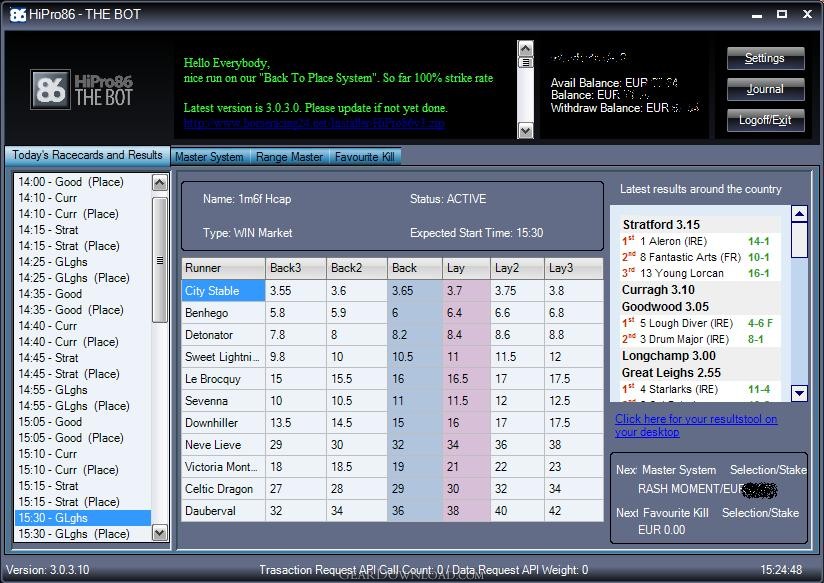Click Detonator Back price 8.2
824x583 pixels.
[x=415, y=335]
